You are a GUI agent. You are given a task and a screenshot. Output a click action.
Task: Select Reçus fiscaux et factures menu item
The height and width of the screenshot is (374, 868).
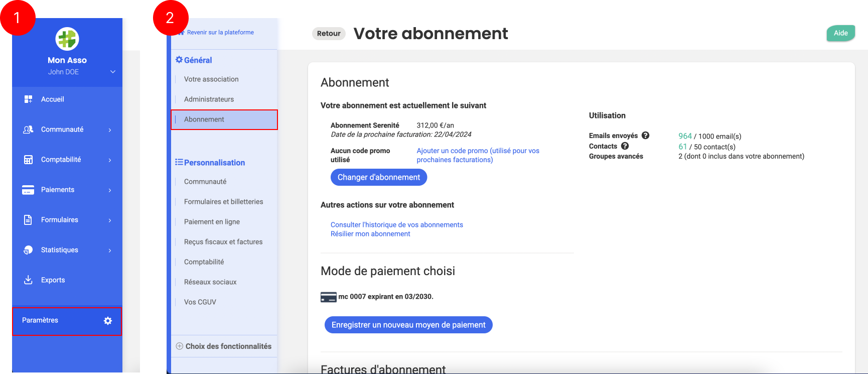tap(223, 242)
